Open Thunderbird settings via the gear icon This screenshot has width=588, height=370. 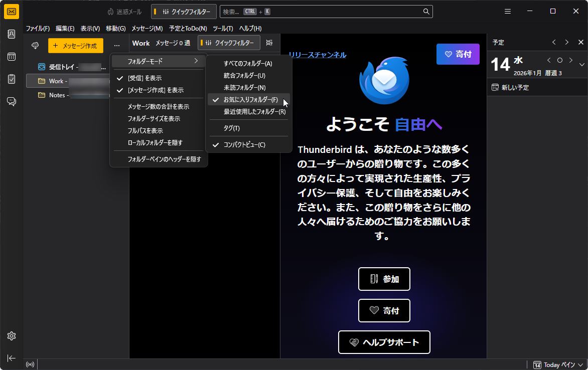pyautogui.click(x=11, y=336)
